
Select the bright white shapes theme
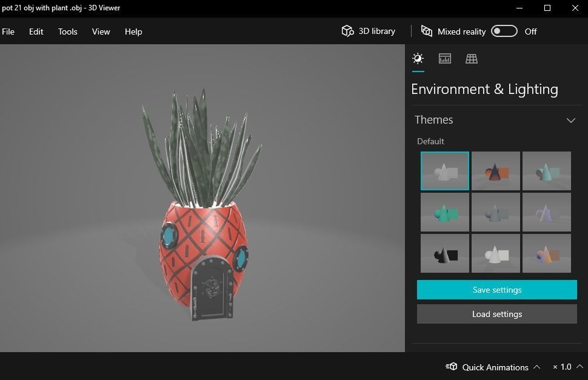[496, 253]
